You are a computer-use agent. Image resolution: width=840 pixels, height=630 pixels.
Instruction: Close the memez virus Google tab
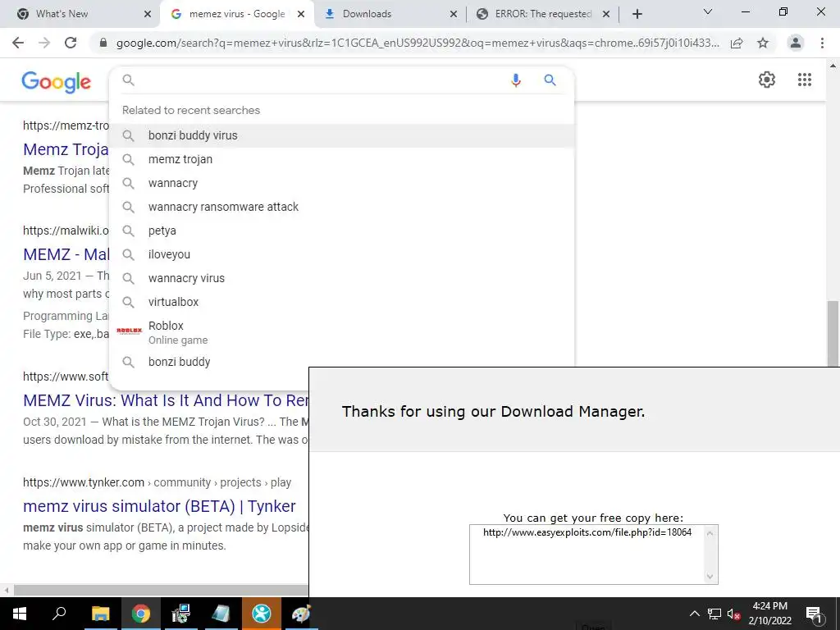pos(301,14)
